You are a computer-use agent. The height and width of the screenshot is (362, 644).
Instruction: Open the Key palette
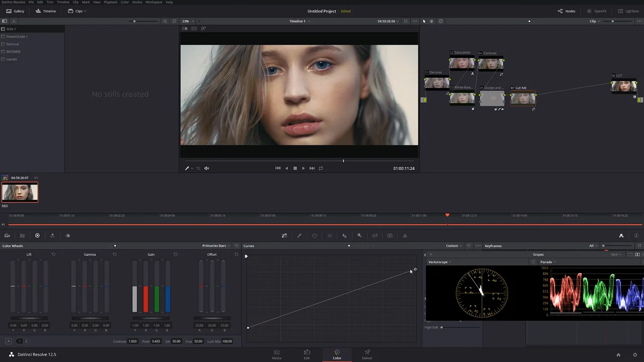359,235
